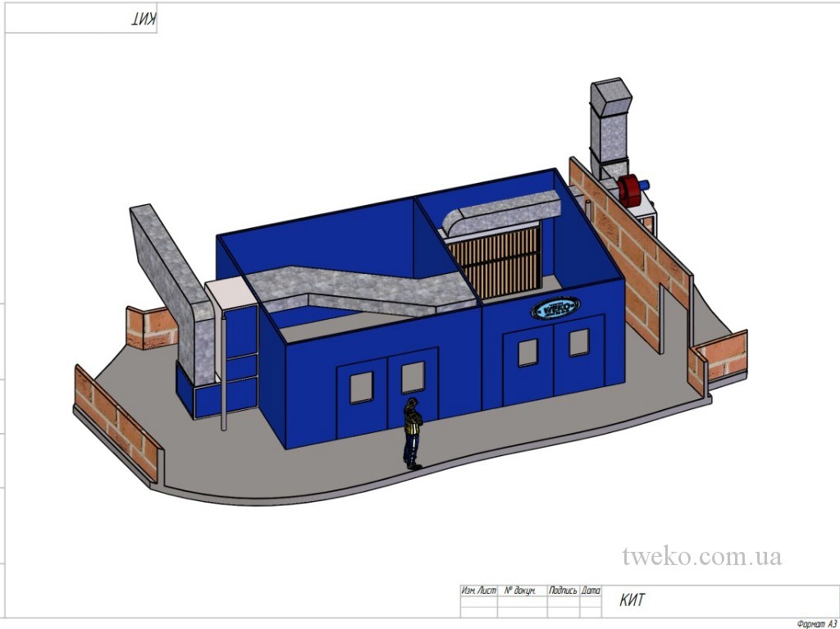This screenshot has height=629, width=840.
Task: Select the red exhaust fan motor
Action: click(631, 189)
